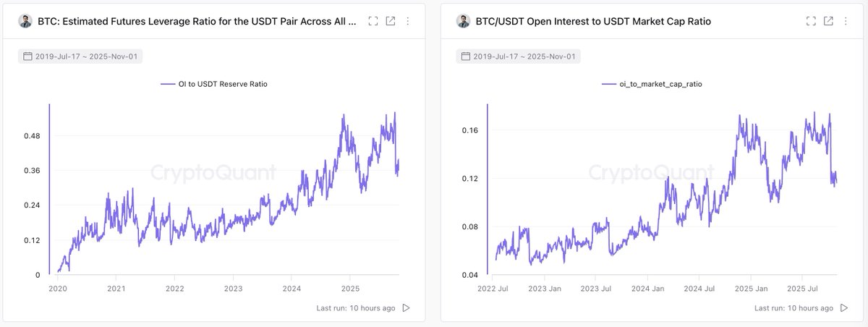Open the Futures Leverage Ratio chart in new window
Screen dimensions: 868x327
pyautogui.click(x=391, y=22)
